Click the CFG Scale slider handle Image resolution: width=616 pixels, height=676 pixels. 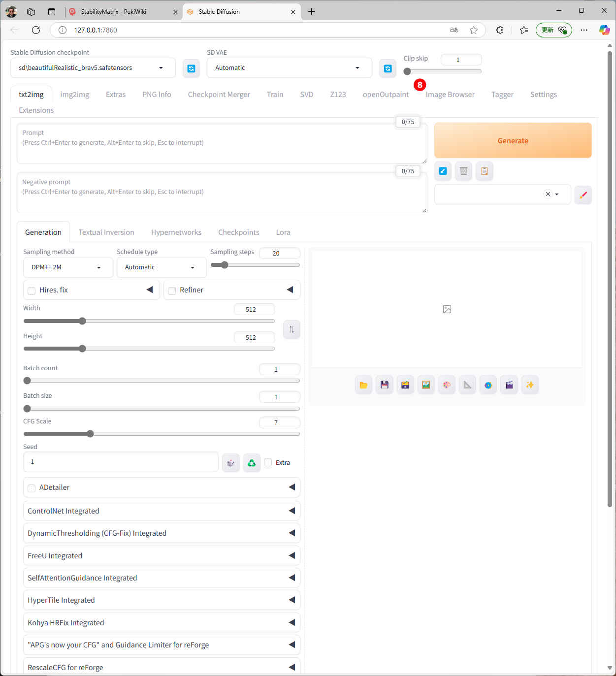click(x=90, y=434)
